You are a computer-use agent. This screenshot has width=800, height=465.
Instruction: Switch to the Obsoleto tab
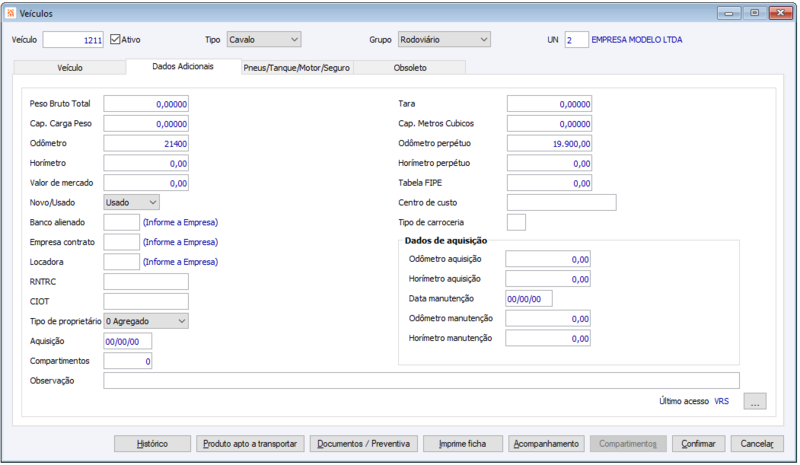[410, 67]
